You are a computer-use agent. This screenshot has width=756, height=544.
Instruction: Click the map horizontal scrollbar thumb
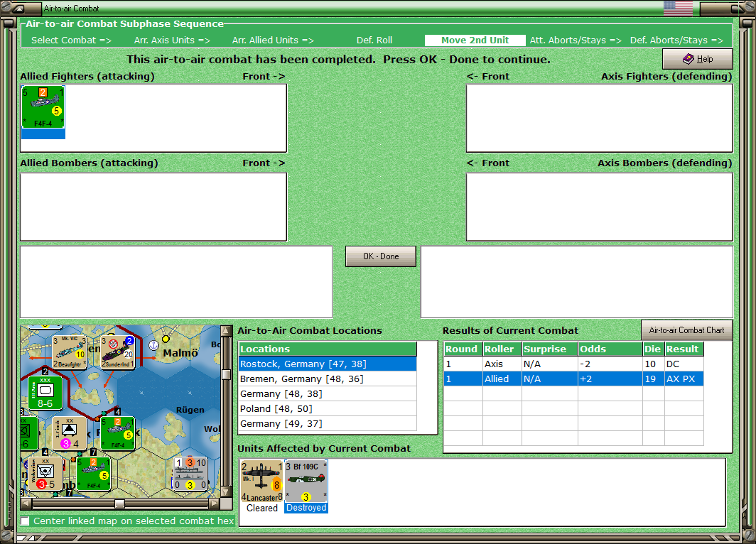[119, 504]
